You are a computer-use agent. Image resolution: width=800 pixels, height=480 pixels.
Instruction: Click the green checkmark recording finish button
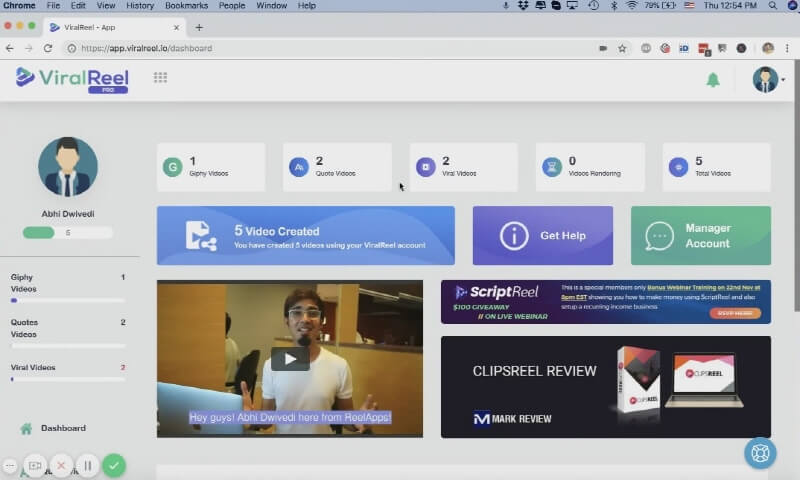(114, 465)
